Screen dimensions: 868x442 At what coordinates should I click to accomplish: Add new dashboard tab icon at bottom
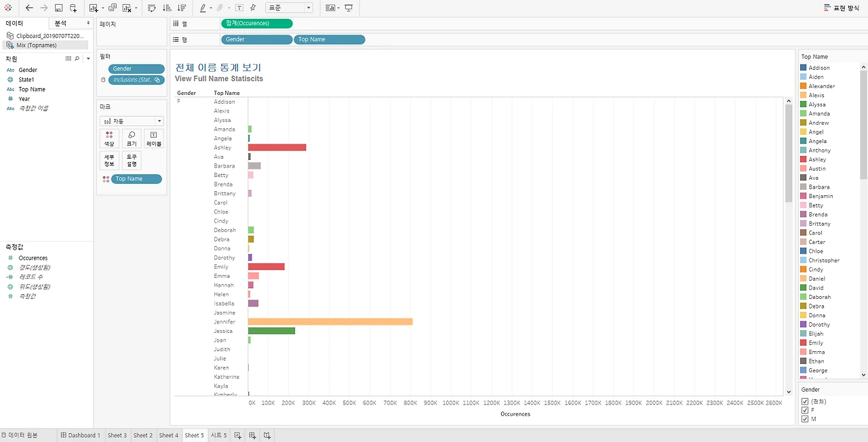pyautogui.click(x=252, y=435)
